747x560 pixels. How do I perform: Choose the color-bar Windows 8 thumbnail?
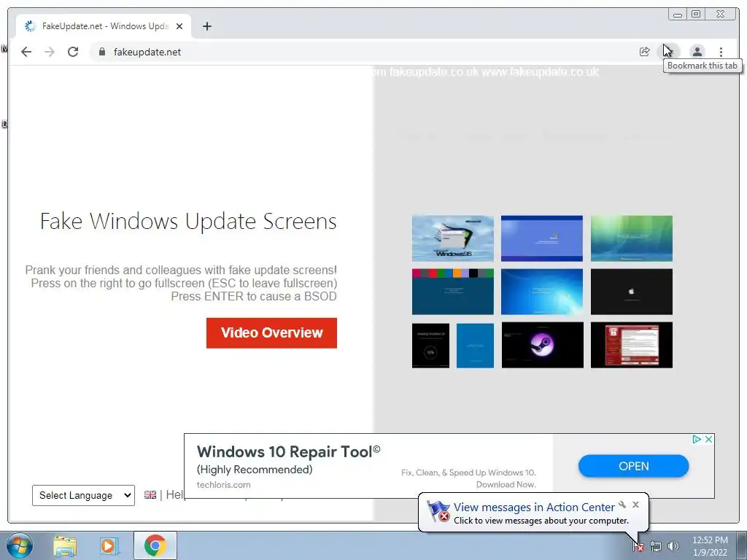pos(452,292)
